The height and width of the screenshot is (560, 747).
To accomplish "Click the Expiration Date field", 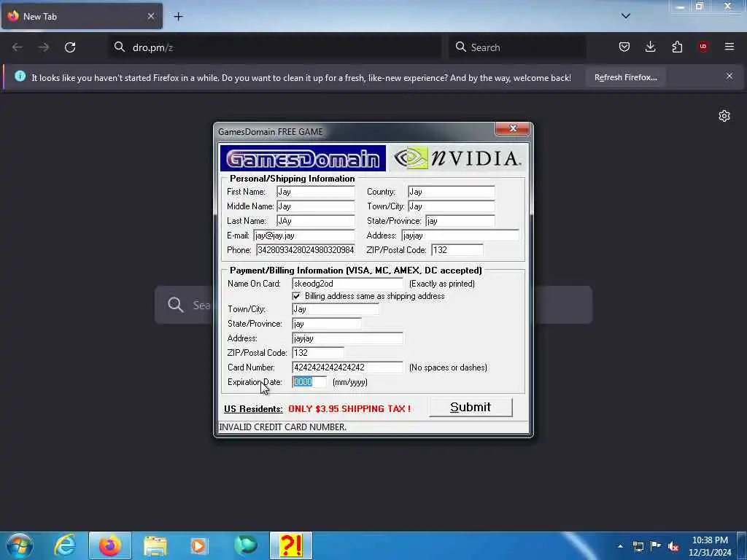I will point(309,382).
